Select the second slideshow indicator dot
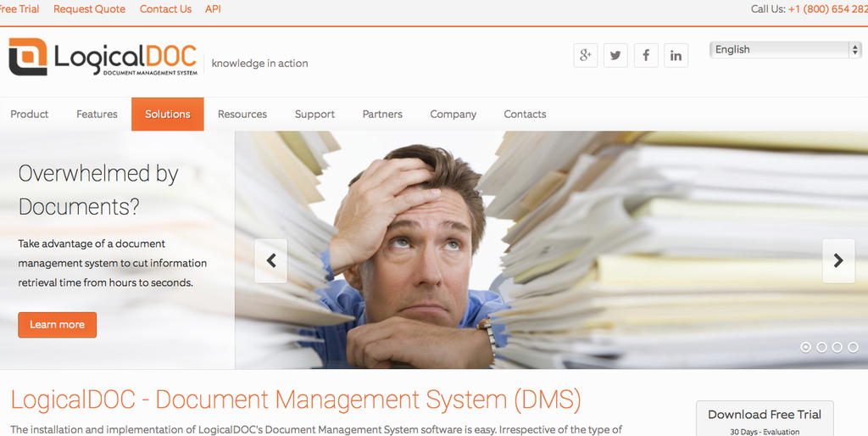 [821, 347]
